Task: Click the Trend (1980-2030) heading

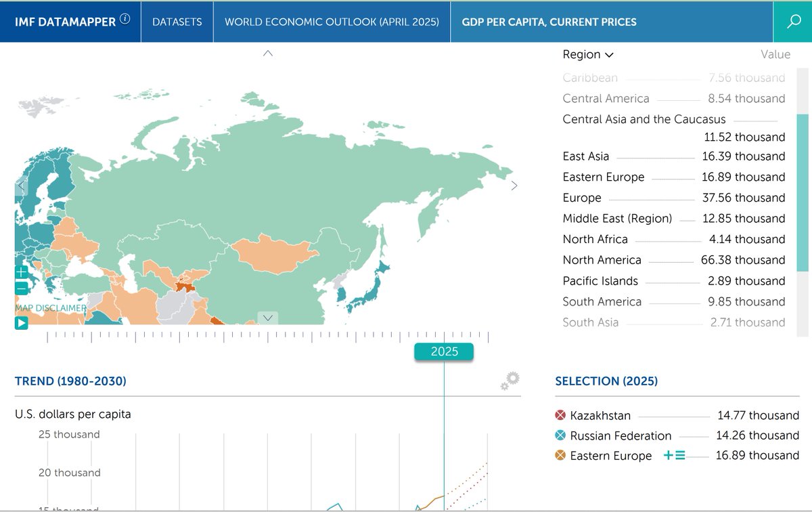Action: (70, 381)
